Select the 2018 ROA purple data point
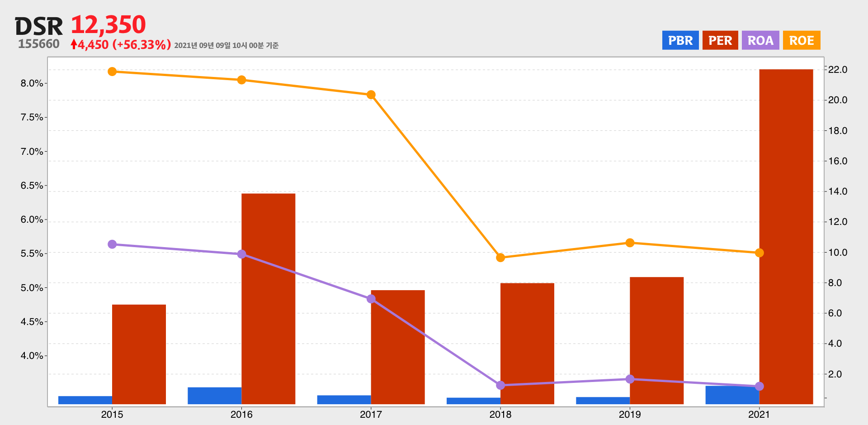 tap(500, 385)
